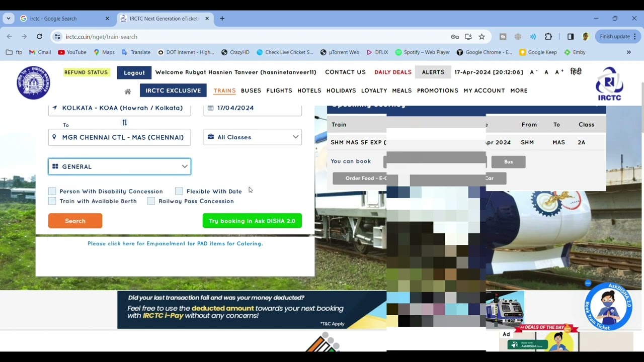Screen dimensions: 644x362
Task: Enable Person With Disability Concession checkbox
Action: click(x=52, y=191)
